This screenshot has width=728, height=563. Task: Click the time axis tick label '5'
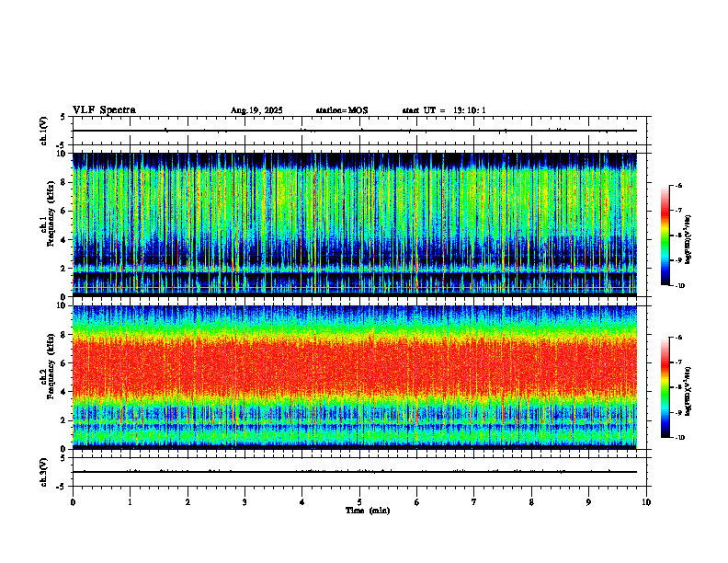point(359,502)
